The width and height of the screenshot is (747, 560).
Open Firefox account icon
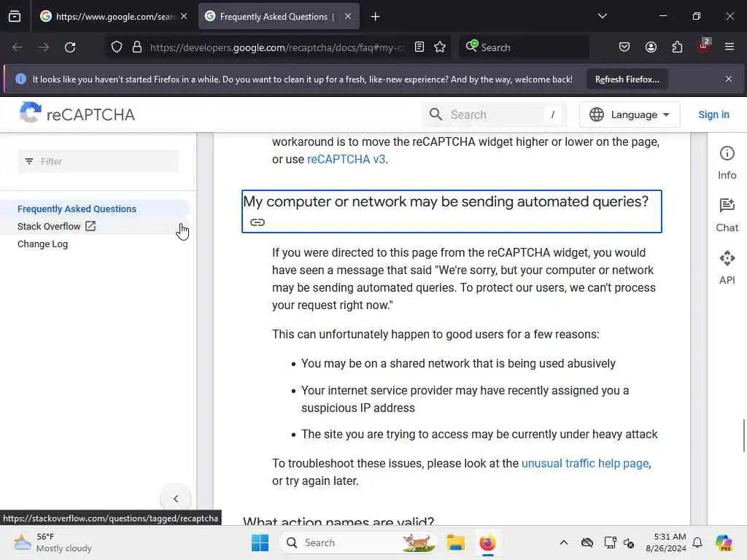[651, 47]
